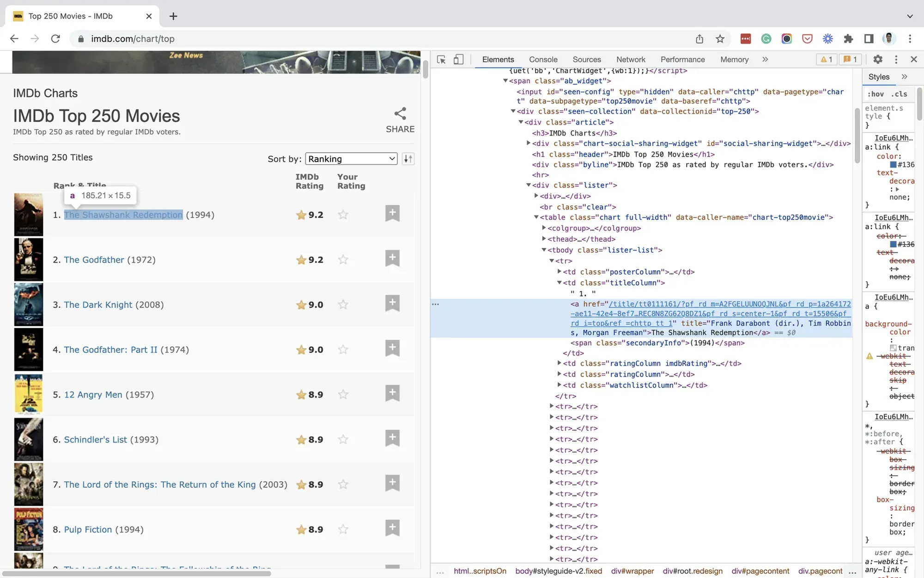
Task: Click the page horizontal scrollbar
Action: [137, 573]
